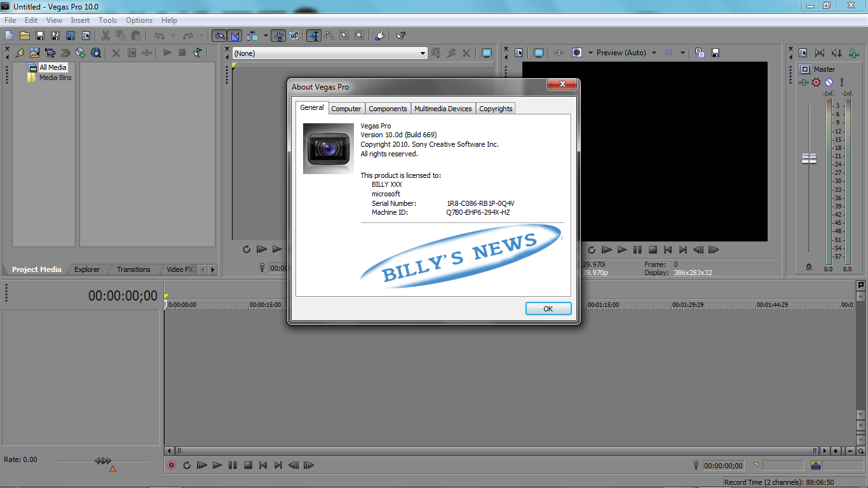The image size is (868, 488).
Task: Toggle the Master bus mute icon
Action: (829, 83)
